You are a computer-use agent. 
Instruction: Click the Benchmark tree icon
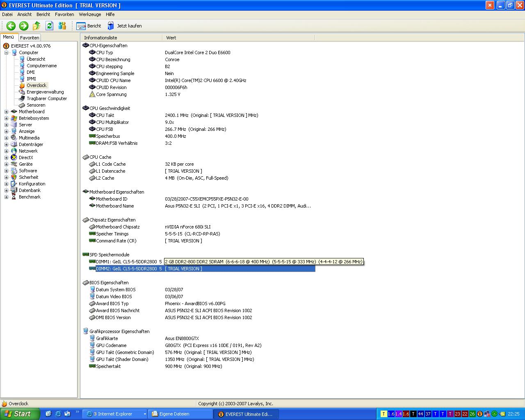click(x=14, y=197)
